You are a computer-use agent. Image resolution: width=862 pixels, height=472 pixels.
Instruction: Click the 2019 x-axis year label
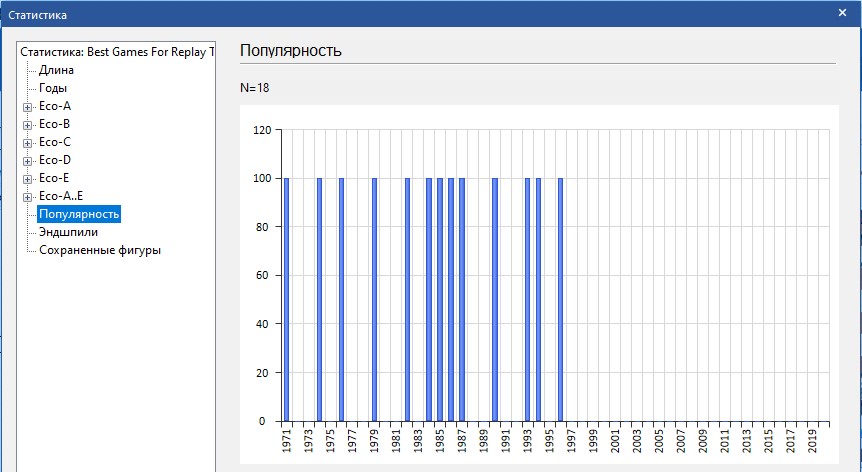(813, 441)
